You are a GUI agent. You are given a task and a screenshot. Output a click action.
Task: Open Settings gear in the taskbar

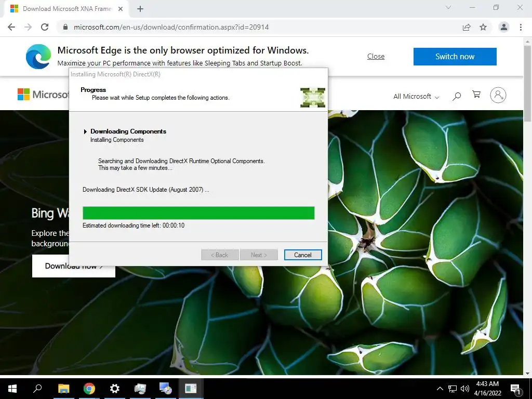115,389
